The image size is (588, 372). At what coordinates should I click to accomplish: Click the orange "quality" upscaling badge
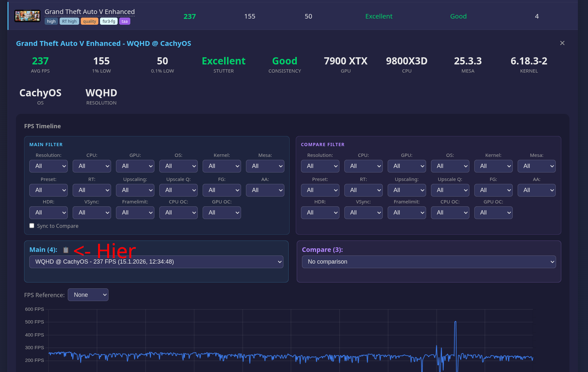(x=89, y=21)
